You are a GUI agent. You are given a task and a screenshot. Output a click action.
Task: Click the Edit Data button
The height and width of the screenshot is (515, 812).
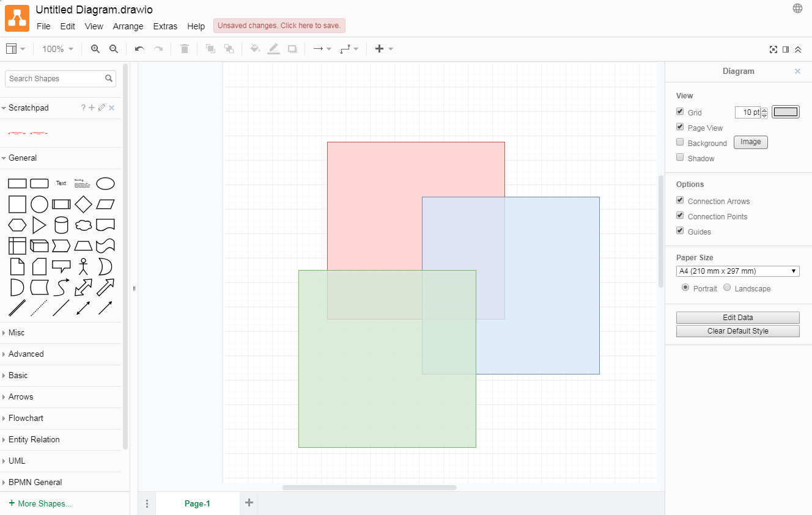[737, 317]
